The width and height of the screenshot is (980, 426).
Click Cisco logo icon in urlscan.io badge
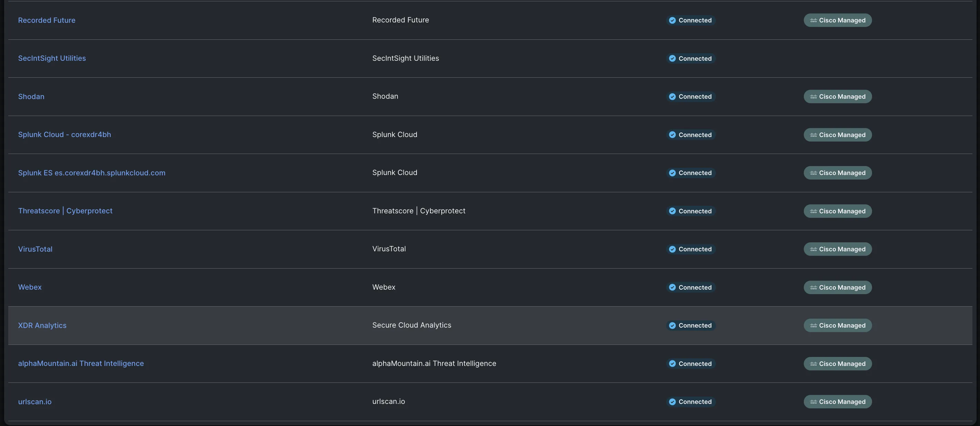pos(813,401)
